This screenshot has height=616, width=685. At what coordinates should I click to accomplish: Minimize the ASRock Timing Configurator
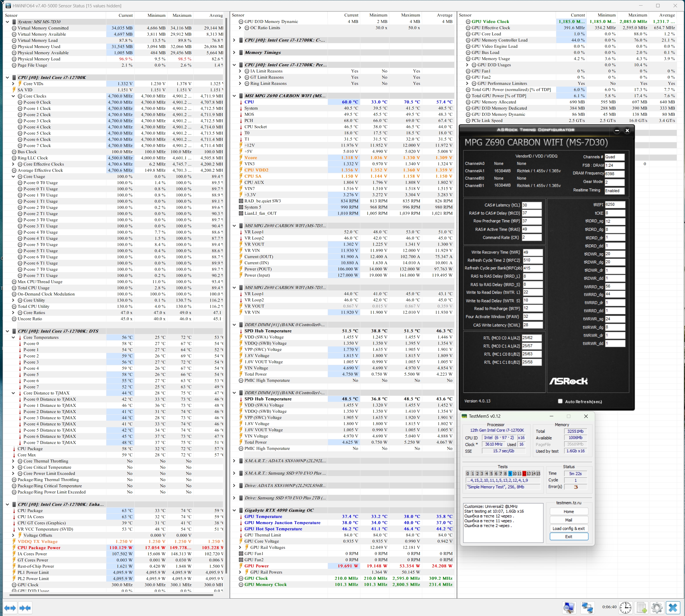click(617, 130)
